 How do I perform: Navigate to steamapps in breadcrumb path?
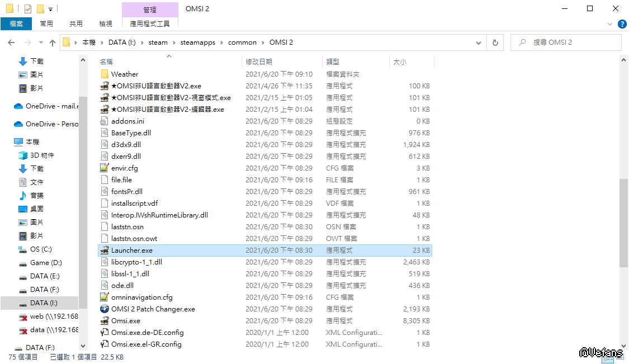(197, 42)
